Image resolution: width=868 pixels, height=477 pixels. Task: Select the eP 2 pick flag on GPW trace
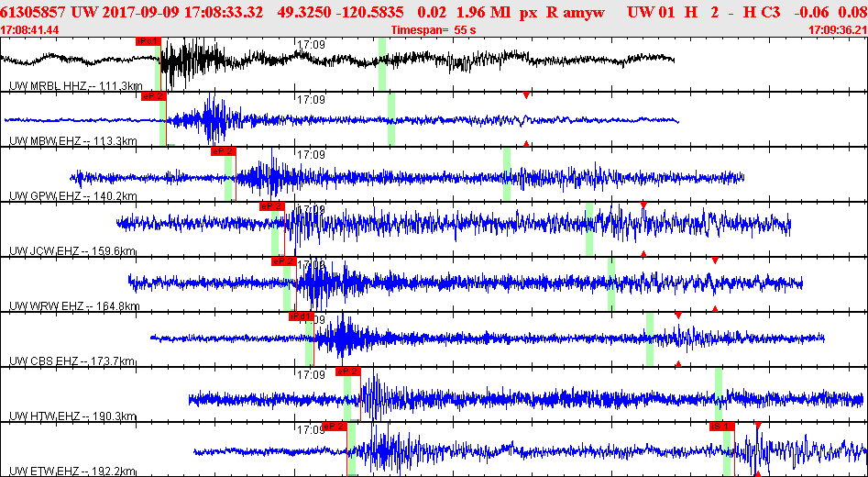pos(224,150)
